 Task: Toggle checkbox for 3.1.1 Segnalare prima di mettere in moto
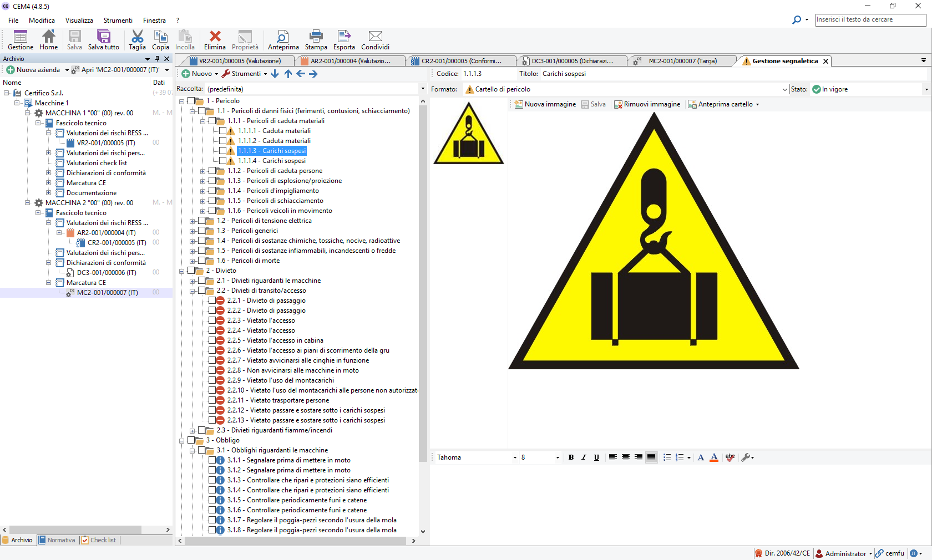pos(212,460)
